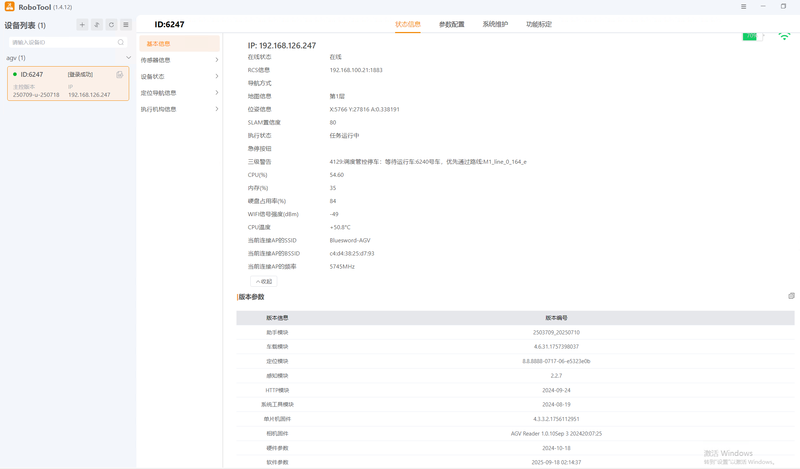Click the green WiFi signal icon

pos(784,36)
